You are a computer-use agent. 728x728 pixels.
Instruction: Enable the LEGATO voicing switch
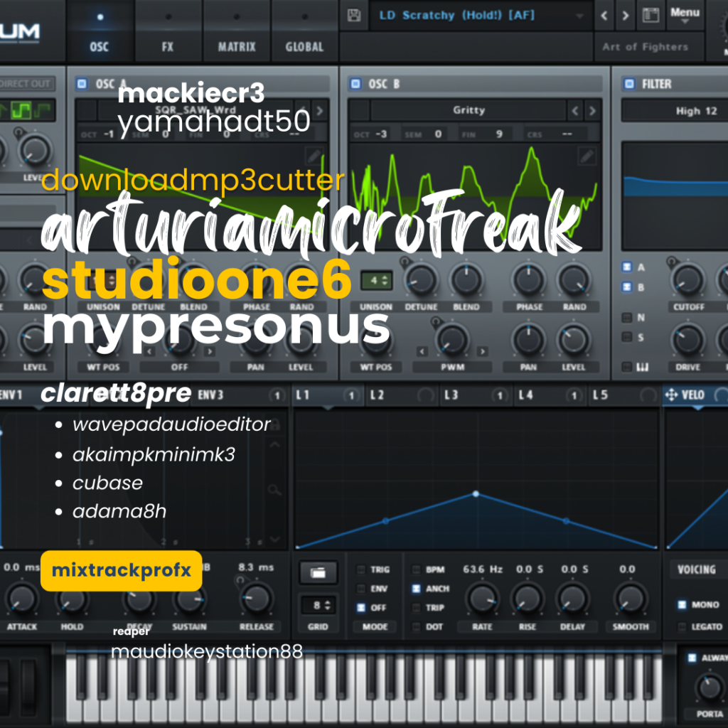[682, 627]
